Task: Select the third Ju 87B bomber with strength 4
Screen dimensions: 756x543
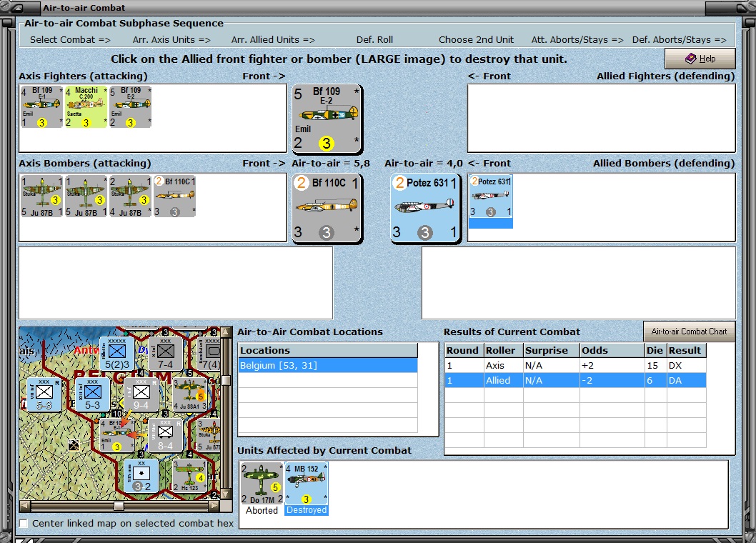Action: pyautogui.click(x=130, y=196)
